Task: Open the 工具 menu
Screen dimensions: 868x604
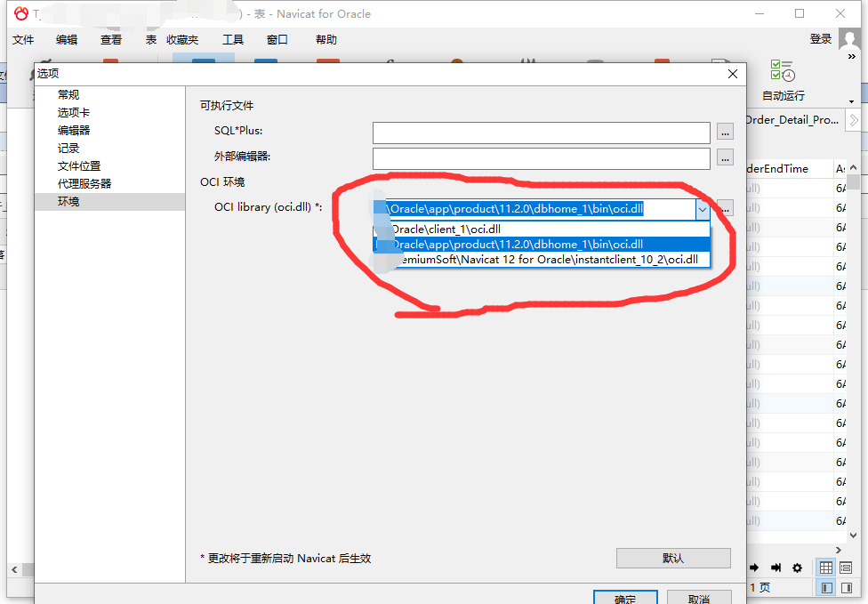Action: click(x=232, y=40)
